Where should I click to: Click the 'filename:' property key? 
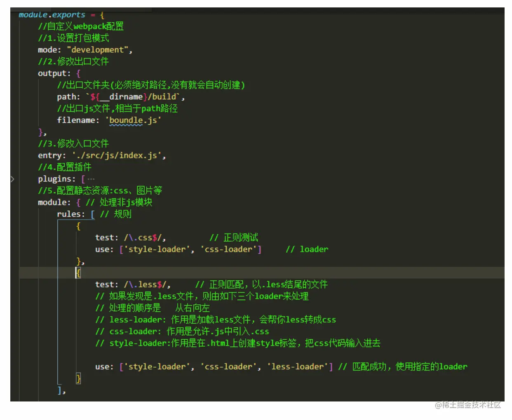pyautogui.click(x=78, y=120)
